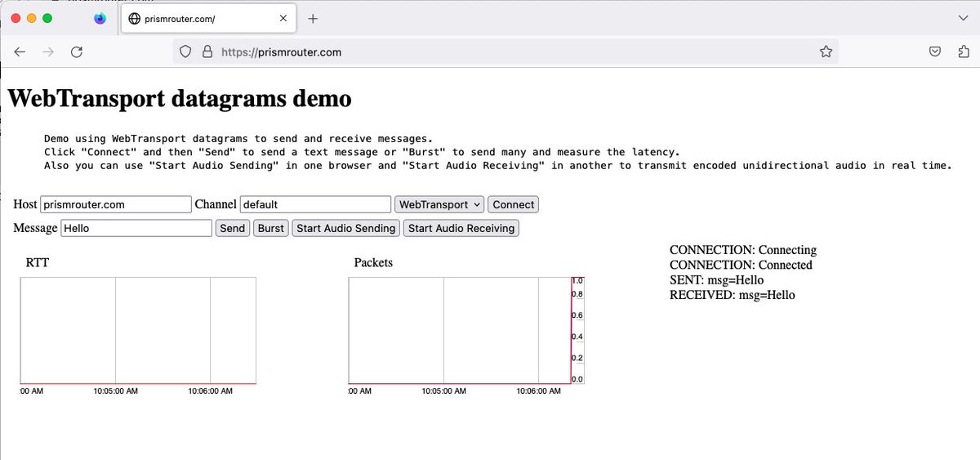The height and width of the screenshot is (460, 980).
Task: Click the 'CONNECTION: Connected' log line
Action: pos(742,265)
